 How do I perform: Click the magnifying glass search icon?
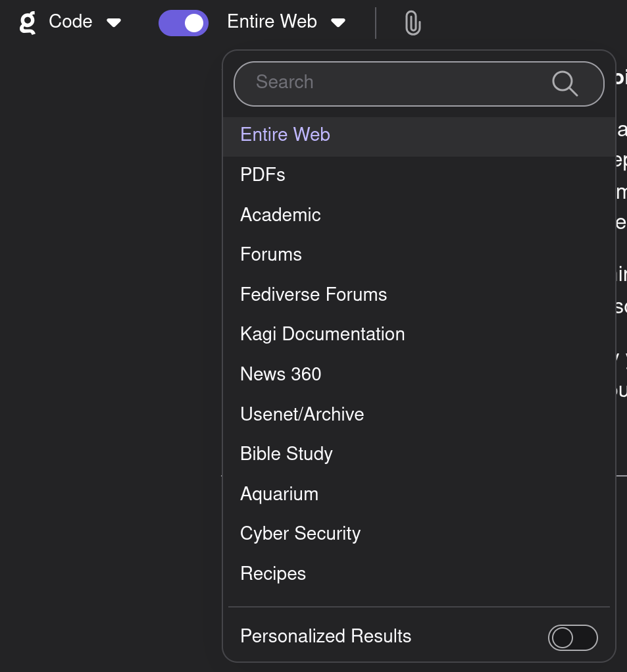click(564, 84)
